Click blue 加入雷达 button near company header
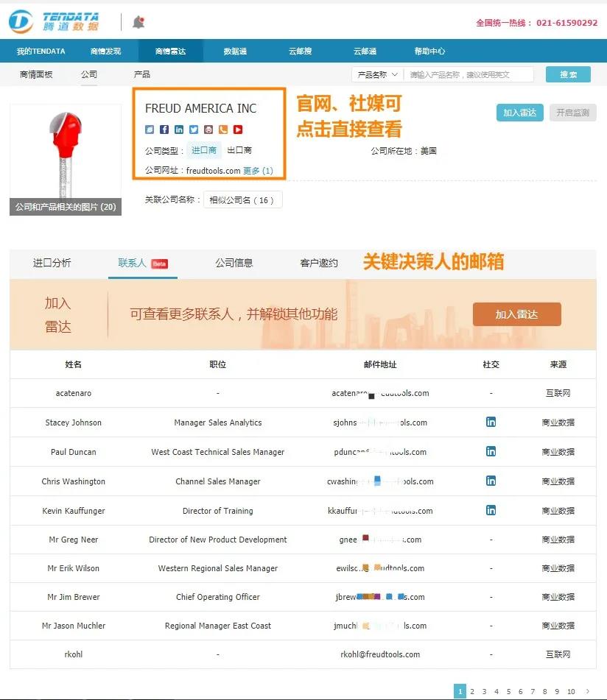The height and width of the screenshot is (700, 607). click(520, 113)
